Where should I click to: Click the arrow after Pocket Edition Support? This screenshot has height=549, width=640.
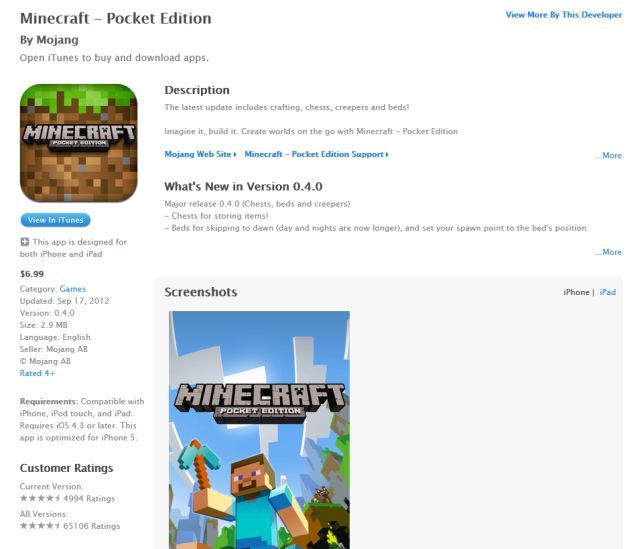point(387,154)
